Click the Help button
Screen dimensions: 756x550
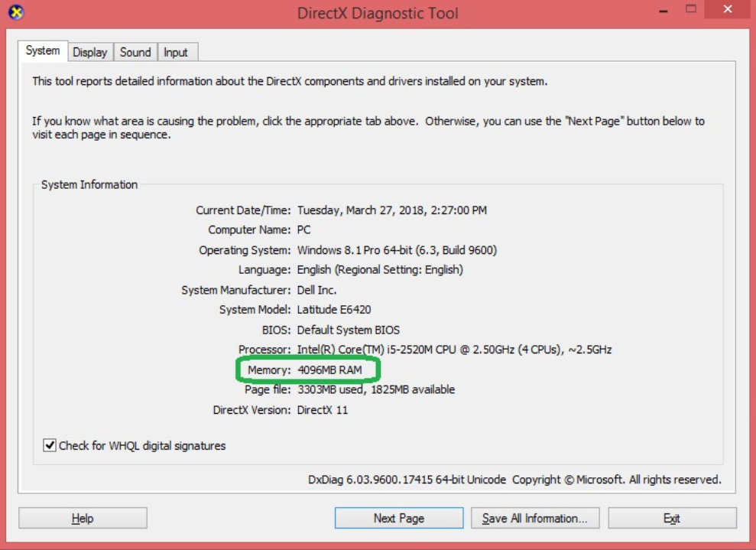pyautogui.click(x=83, y=518)
